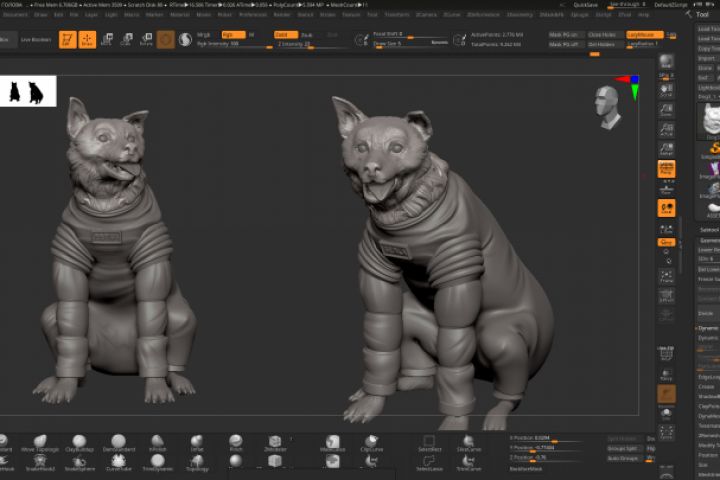Select the SnakeHook2 brush
Screen dimensions: 720x480
coord(40,463)
